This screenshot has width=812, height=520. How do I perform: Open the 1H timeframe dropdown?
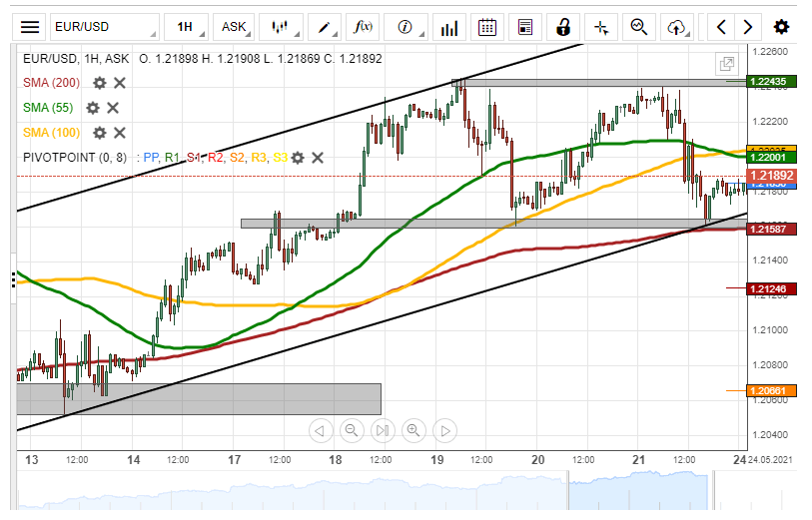tap(187, 27)
